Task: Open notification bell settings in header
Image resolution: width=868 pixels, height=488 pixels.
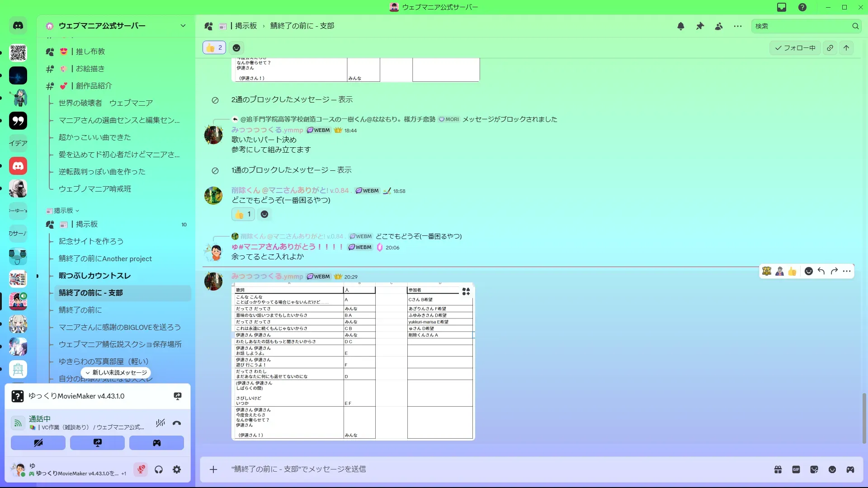Action: [680, 26]
